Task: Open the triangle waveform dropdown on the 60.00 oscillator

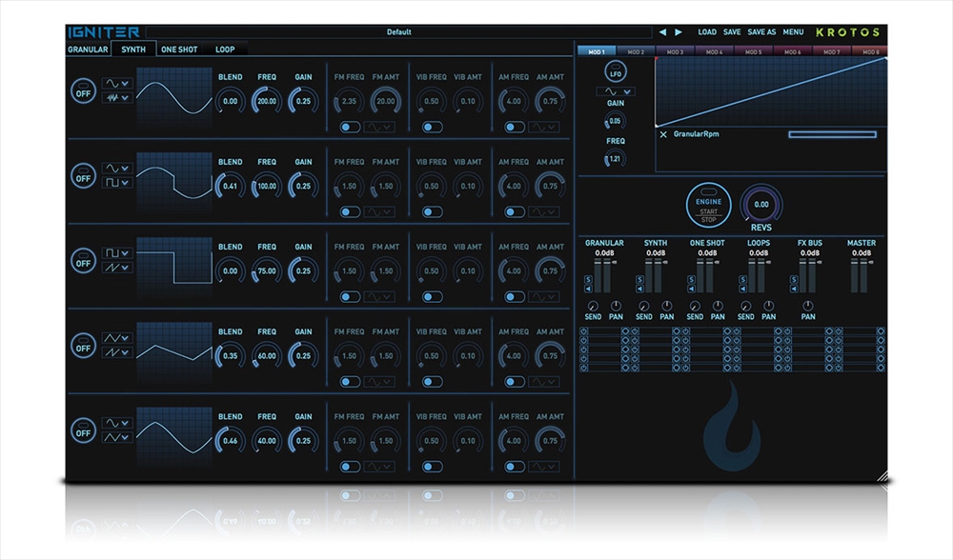Action: click(x=117, y=338)
